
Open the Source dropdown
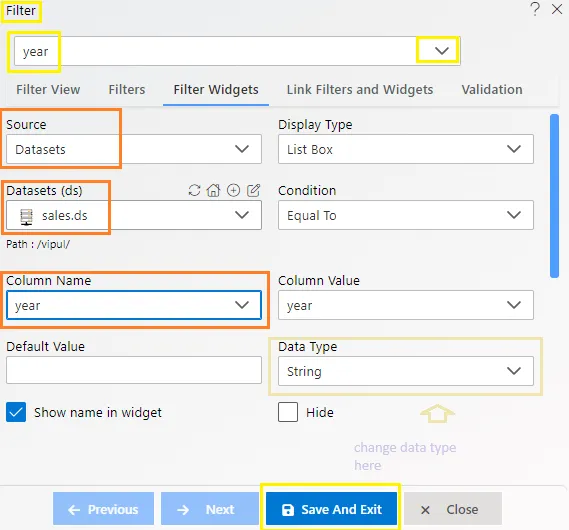click(x=134, y=149)
